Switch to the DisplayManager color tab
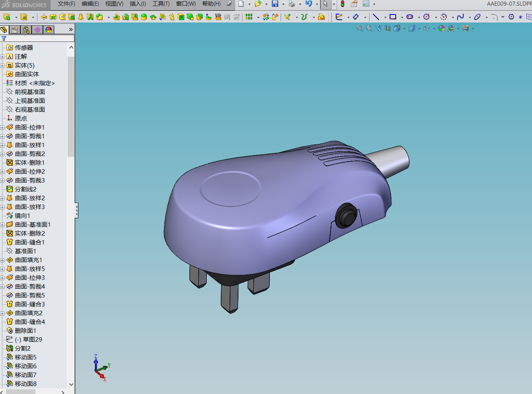The width and height of the screenshot is (532, 394). [49, 30]
